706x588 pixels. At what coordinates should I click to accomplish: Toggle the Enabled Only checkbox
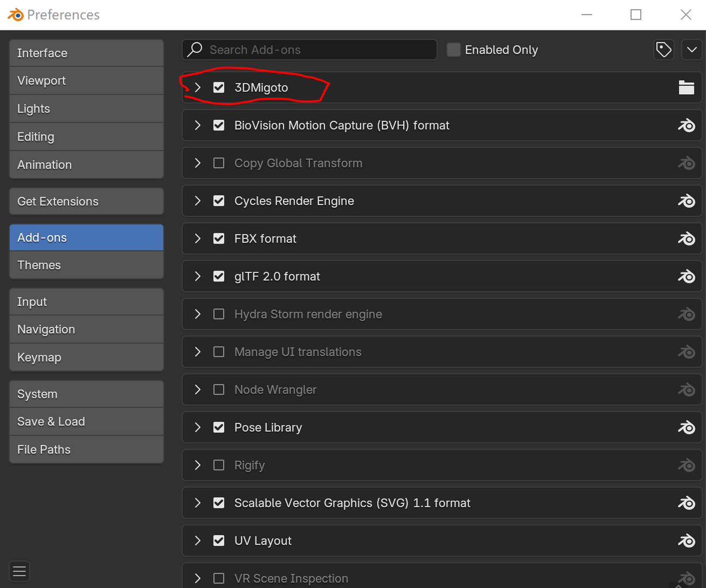coord(453,50)
